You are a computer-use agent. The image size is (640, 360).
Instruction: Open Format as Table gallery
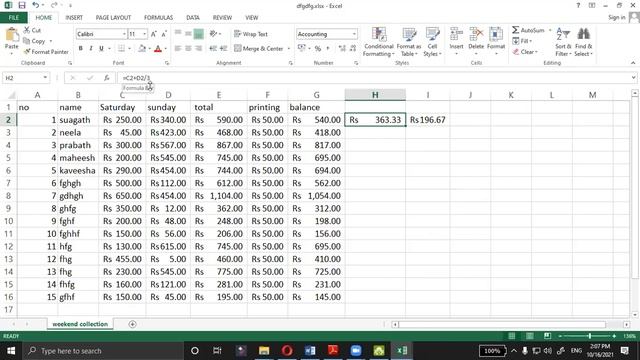[x=409, y=42]
